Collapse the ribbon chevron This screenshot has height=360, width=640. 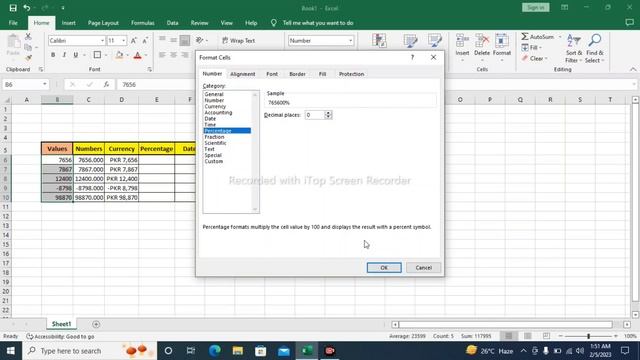(x=633, y=69)
